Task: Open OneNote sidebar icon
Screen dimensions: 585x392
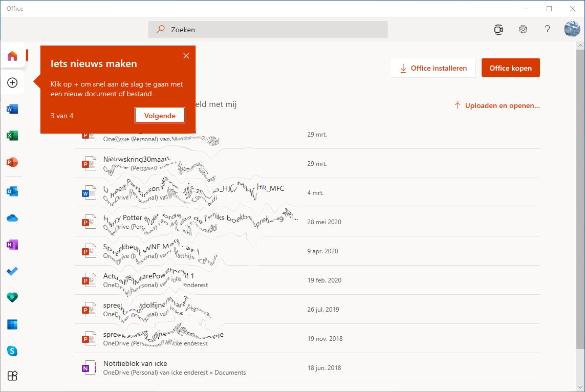Action: pyautogui.click(x=12, y=245)
